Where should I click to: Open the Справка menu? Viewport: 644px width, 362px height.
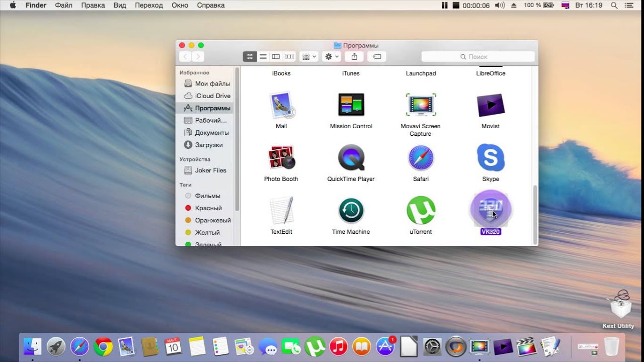point(211,6)
